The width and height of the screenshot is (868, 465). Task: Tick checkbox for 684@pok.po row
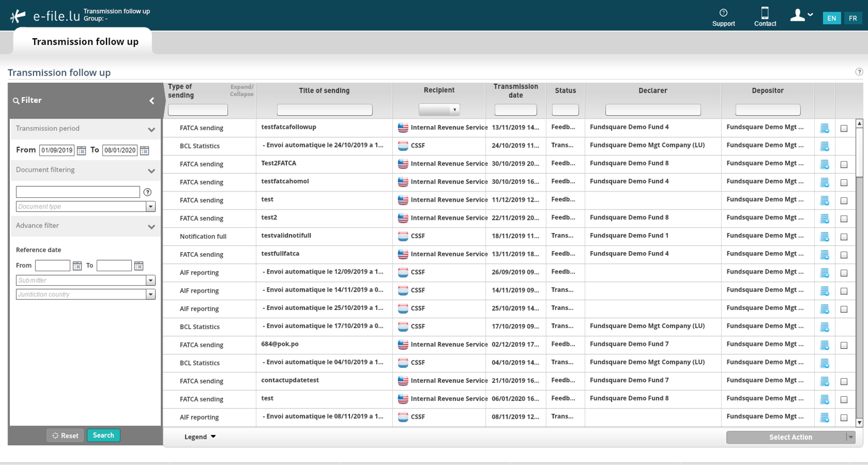[844, 345]
